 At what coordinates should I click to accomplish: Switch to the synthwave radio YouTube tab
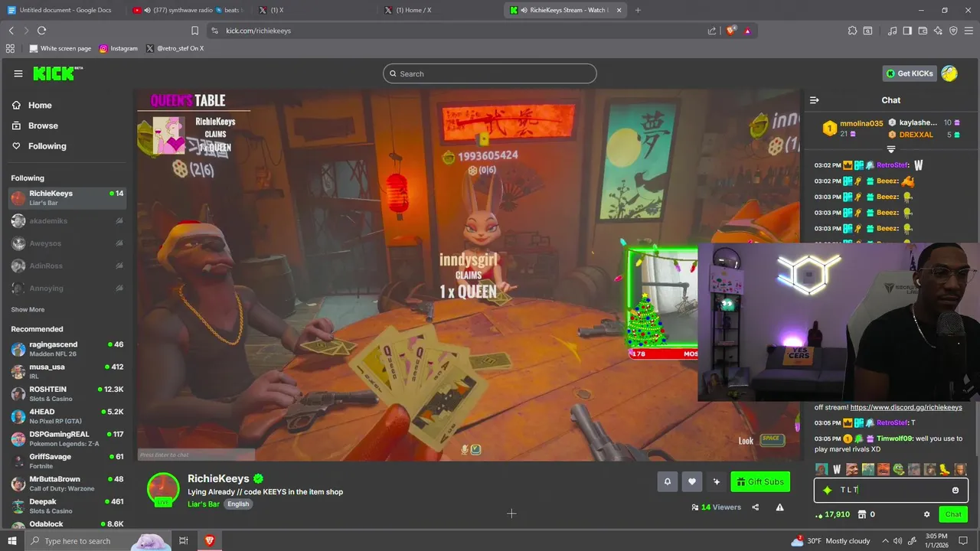coord(188,10)
